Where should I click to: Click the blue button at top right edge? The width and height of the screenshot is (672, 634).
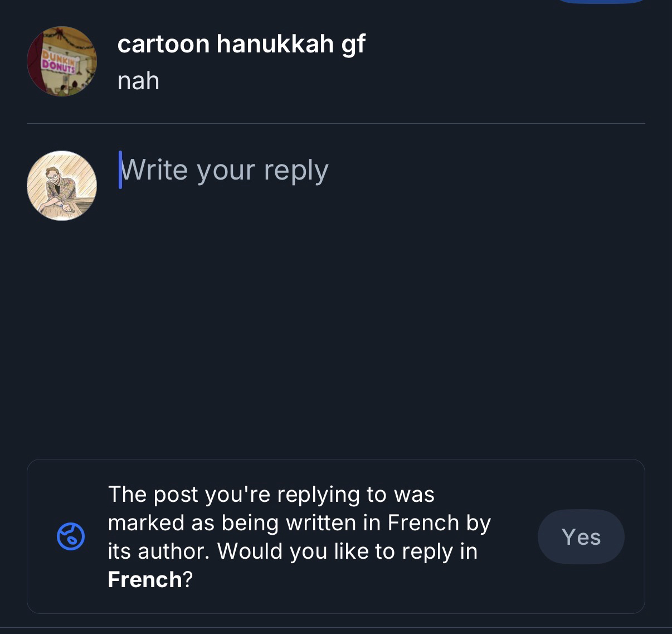602,2
